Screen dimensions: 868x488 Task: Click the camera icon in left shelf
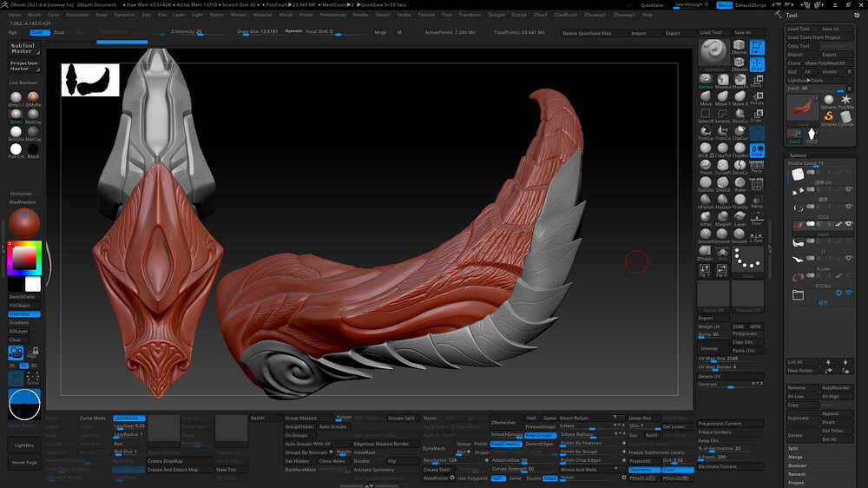(16, 353)
